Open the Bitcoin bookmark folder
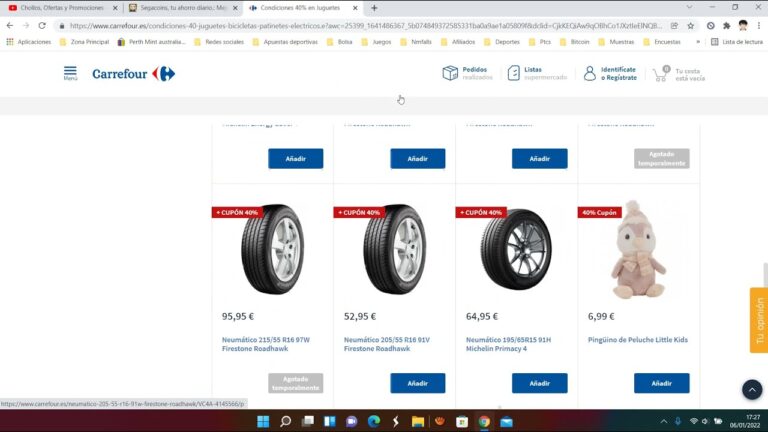The height and width of the screenshot is (432, 768). point(575,42)
